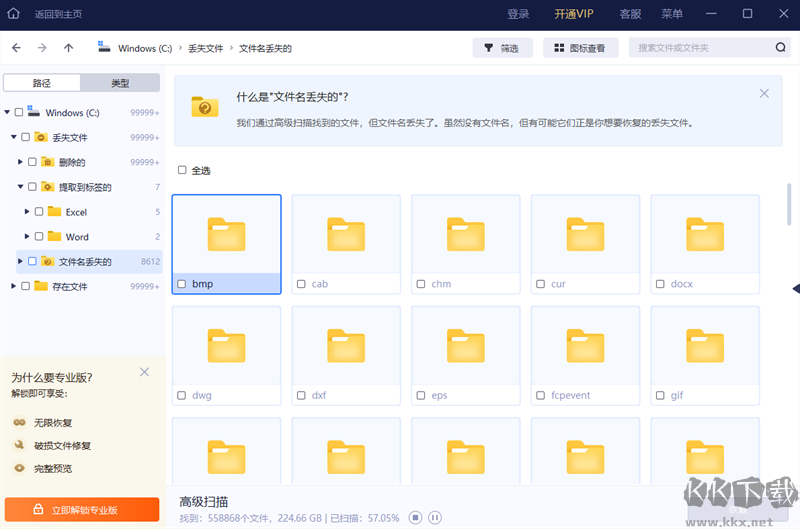Viewport: 800px width, 529px height.
Task: Click 返回到主页 link
Action: click(58, 14)
